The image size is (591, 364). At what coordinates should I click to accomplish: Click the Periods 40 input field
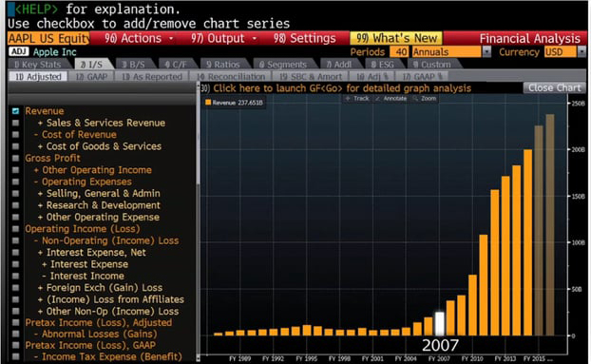pyautogui.click(x=399, y=51)
